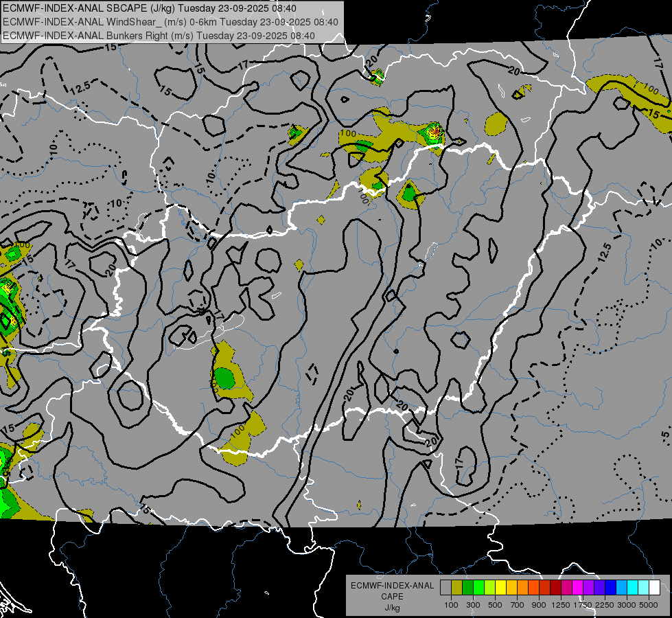Click the CAPE hotspot with red core

pyautogui.click(x=434, y=132)
